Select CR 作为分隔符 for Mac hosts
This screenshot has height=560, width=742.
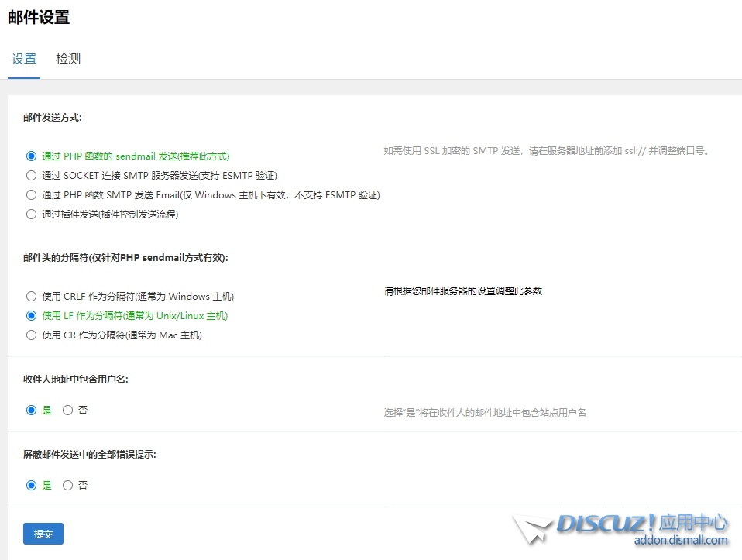(x=32, y=335)
